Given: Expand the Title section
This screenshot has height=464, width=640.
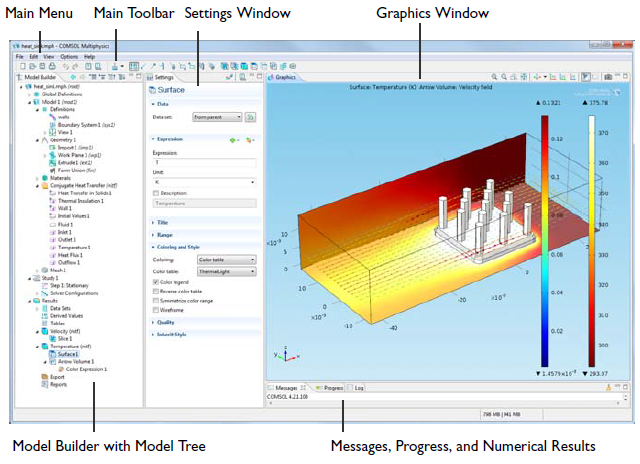Looking at the screenshot, I should pos(162,222).
